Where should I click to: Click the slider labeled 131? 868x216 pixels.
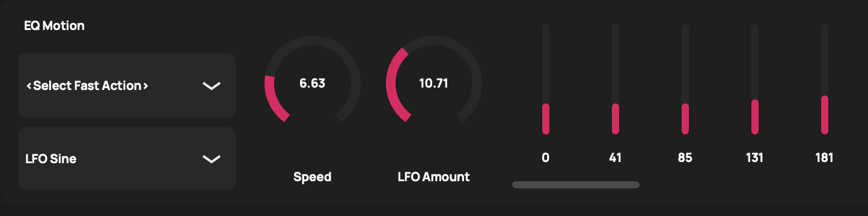(x=755, y=79)
